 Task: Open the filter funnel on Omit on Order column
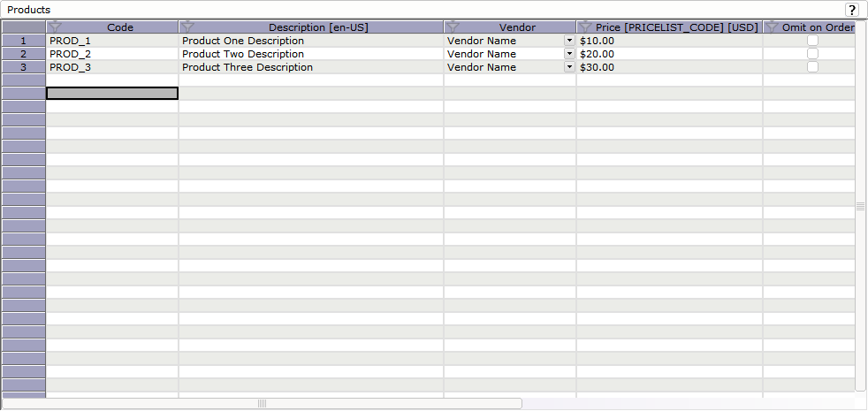(x=773, y=27)
